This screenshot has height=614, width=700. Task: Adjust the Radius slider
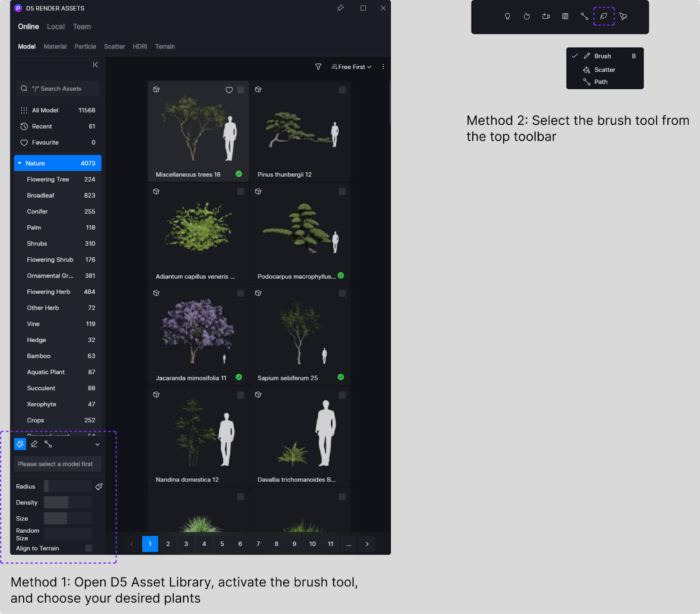point(68,486)
